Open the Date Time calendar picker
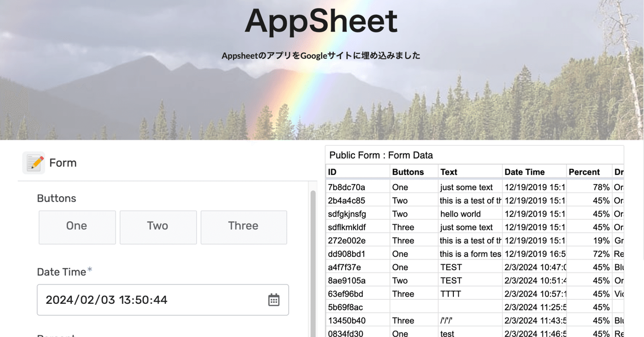 click(x=273, y=299)
